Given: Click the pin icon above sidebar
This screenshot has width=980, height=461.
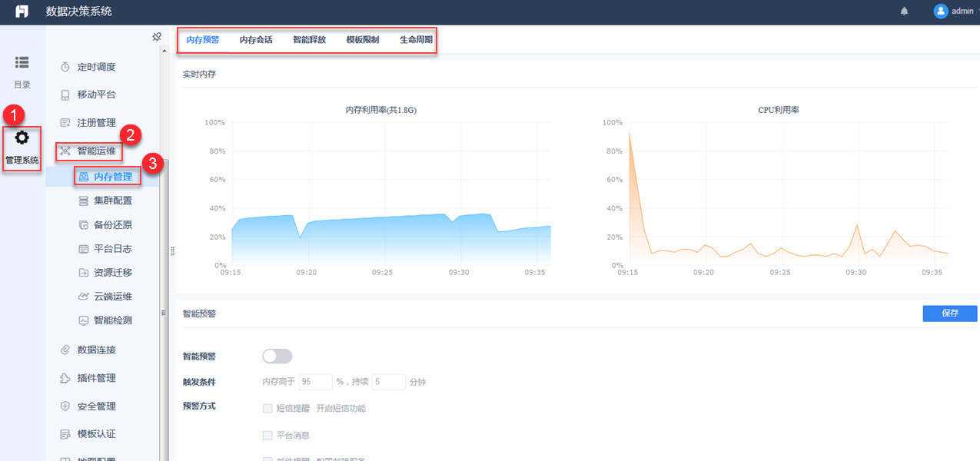Looking at the screenshot, I should tap(157, 36).
